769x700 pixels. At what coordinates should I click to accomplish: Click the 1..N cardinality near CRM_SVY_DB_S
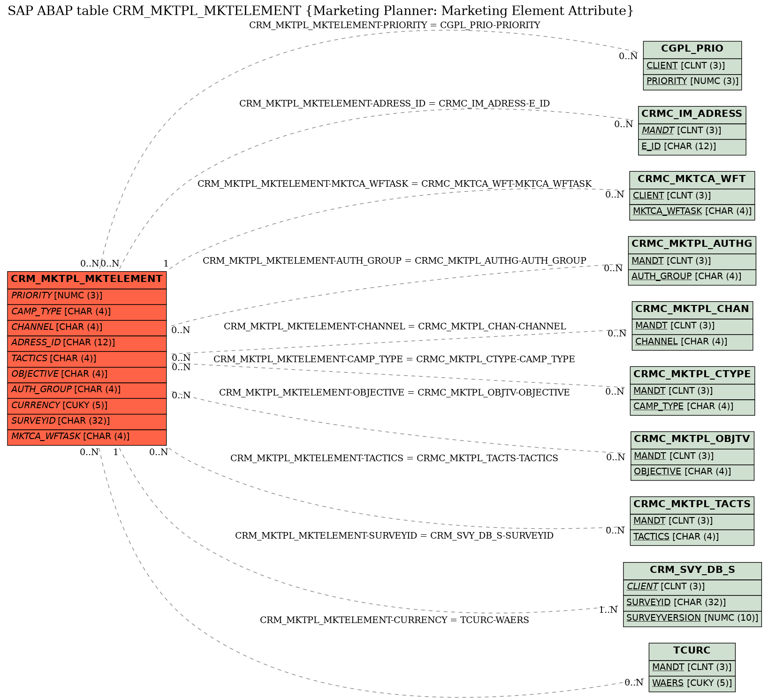point(608,610)
